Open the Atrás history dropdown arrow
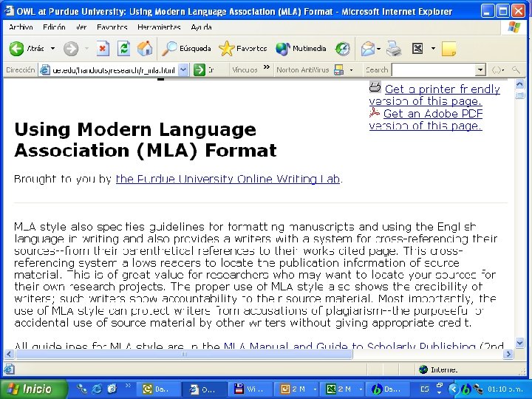The width and height of the screenshot is (532, 399). point(52,49)
